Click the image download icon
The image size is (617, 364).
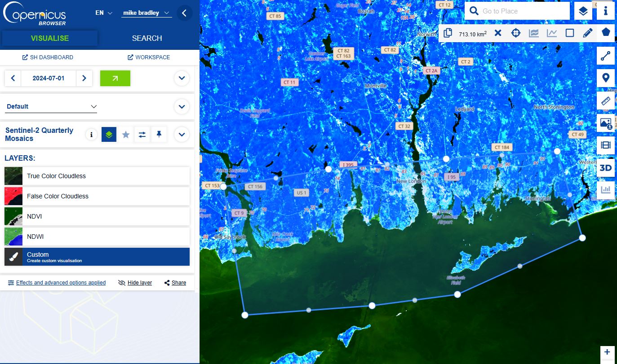point(605,123)
